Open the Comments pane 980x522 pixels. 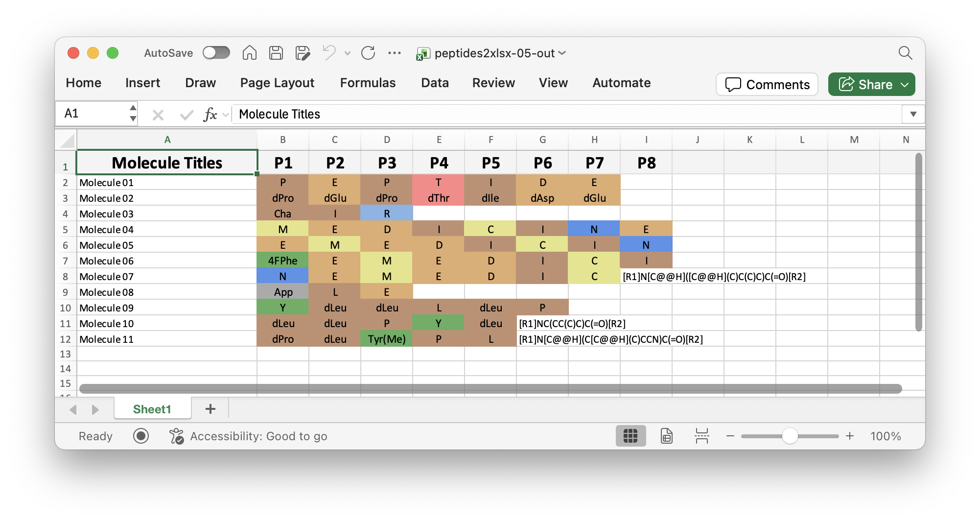[767, 85]
